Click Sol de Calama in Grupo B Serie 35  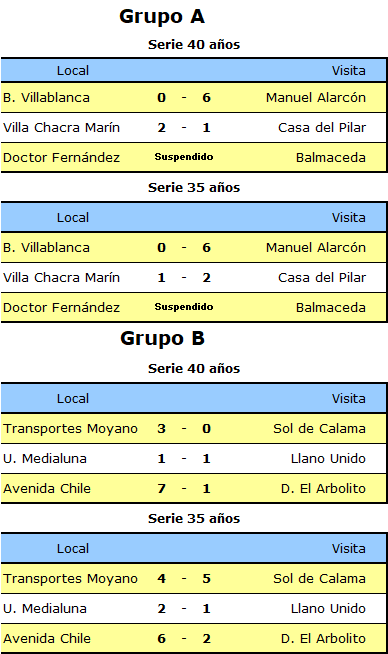tap(320, 579)
